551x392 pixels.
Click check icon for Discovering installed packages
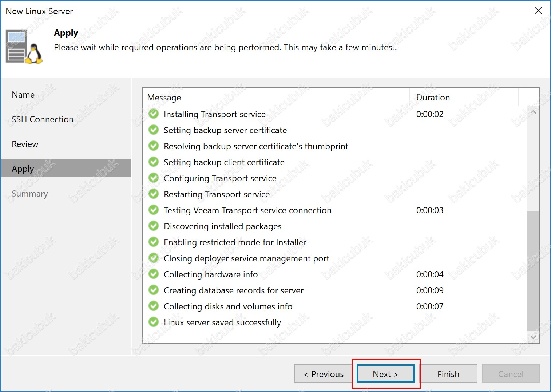coord(154,226)
